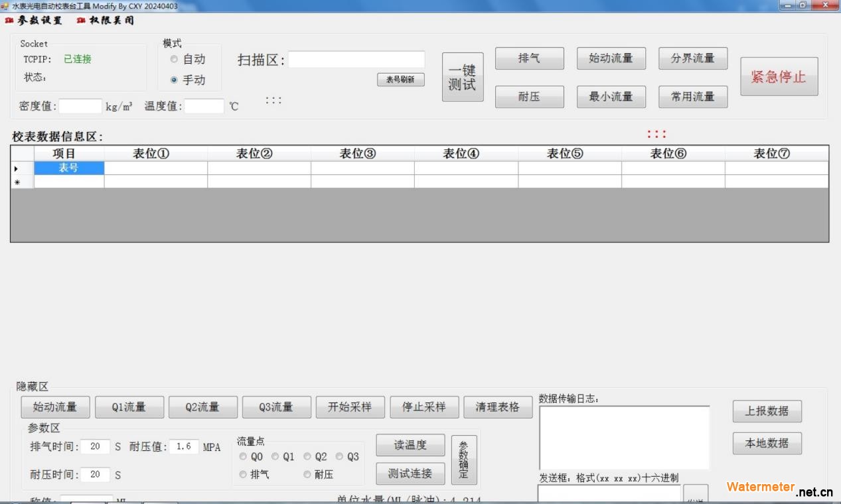This screenshot has width=841, height=504.
Task: Click the 表号 cell in the data grid
Action: 69,168
